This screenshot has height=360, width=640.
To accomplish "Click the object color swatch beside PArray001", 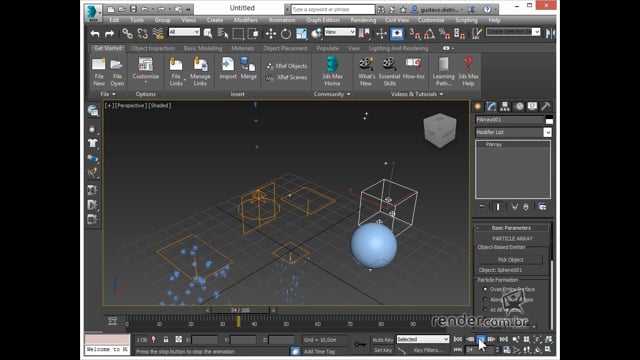I will (549, 120).
